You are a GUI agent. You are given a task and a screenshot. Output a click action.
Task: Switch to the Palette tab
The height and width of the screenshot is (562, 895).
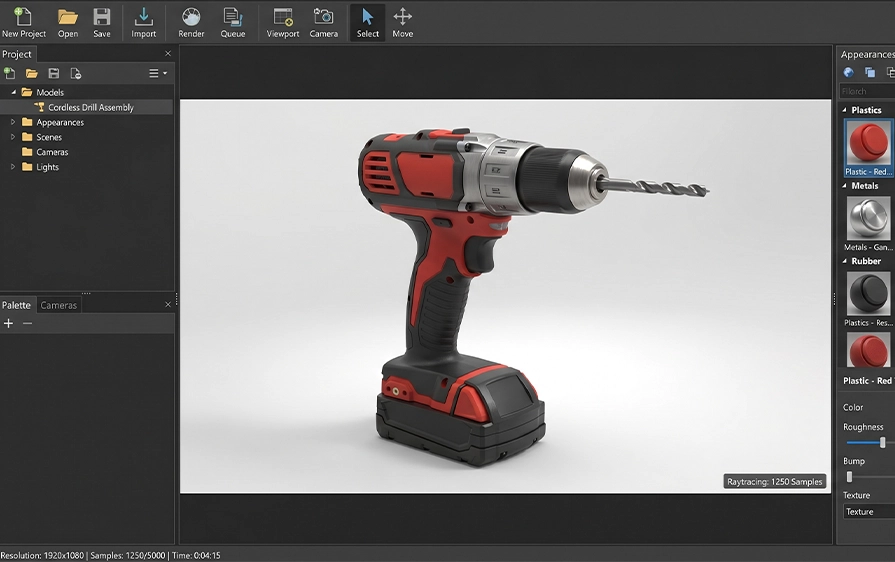[17, 305]
